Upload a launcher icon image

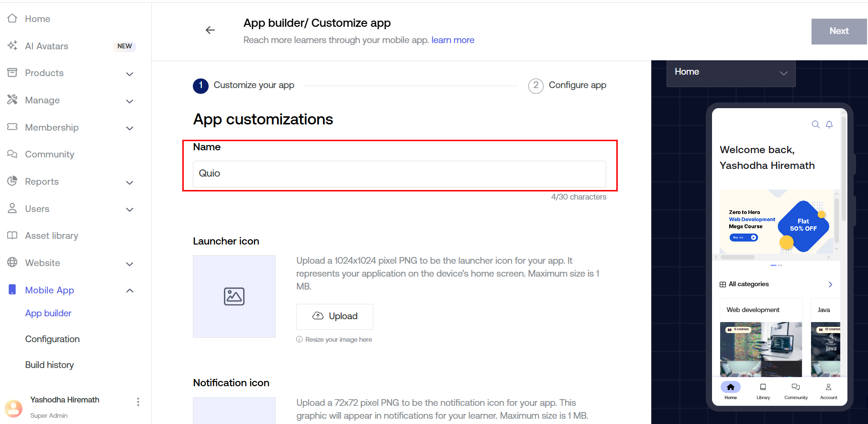pyautogui.click(x=334, y=316)
